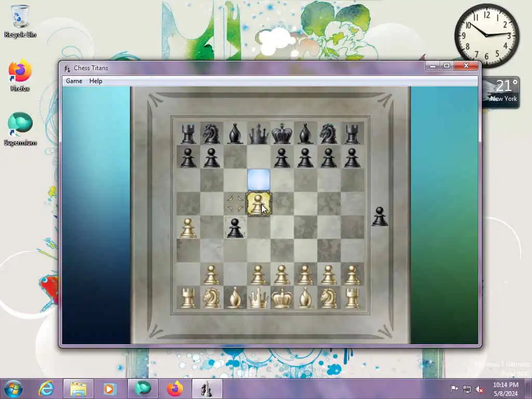Click the black pawn on f7
This screenshot has height=399, width=532.
(305, 157)
